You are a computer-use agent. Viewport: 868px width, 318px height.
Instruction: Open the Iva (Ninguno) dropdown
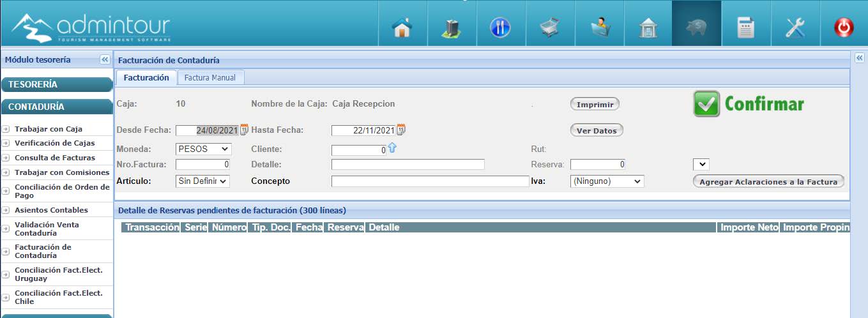pyautogui.click(x=607, y=181)
